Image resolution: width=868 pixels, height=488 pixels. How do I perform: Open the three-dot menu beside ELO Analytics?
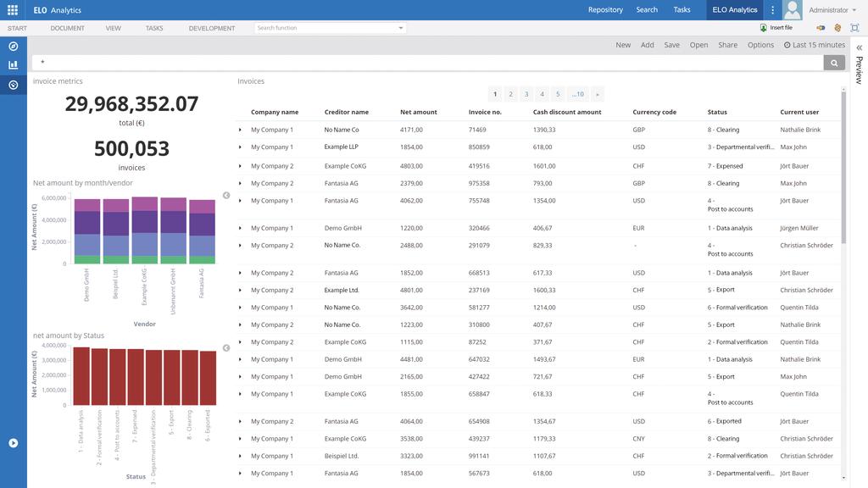(773, 10)
